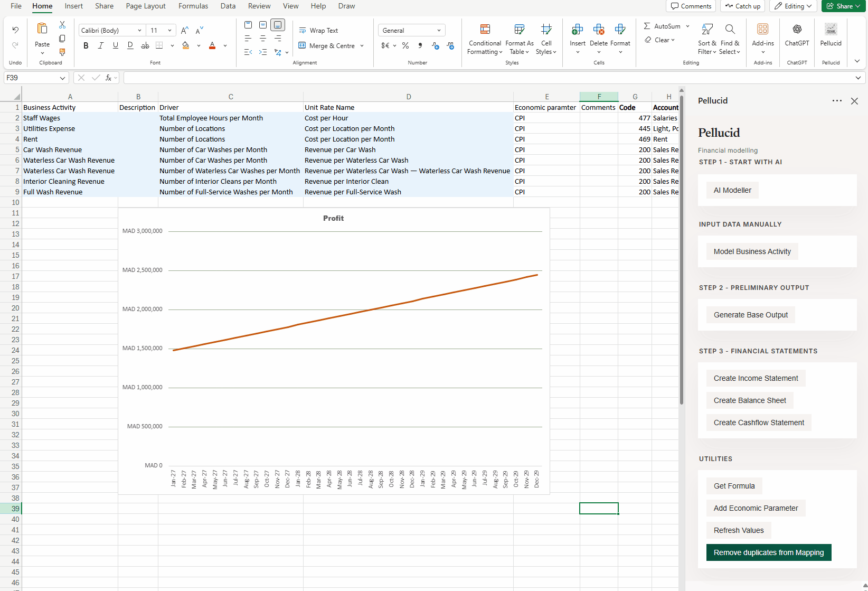Click the Insert cells icon

click(x=578, y=29)
